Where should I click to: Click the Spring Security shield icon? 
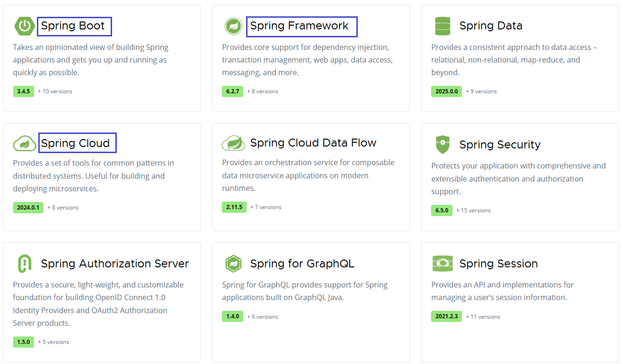pos(442,145)
